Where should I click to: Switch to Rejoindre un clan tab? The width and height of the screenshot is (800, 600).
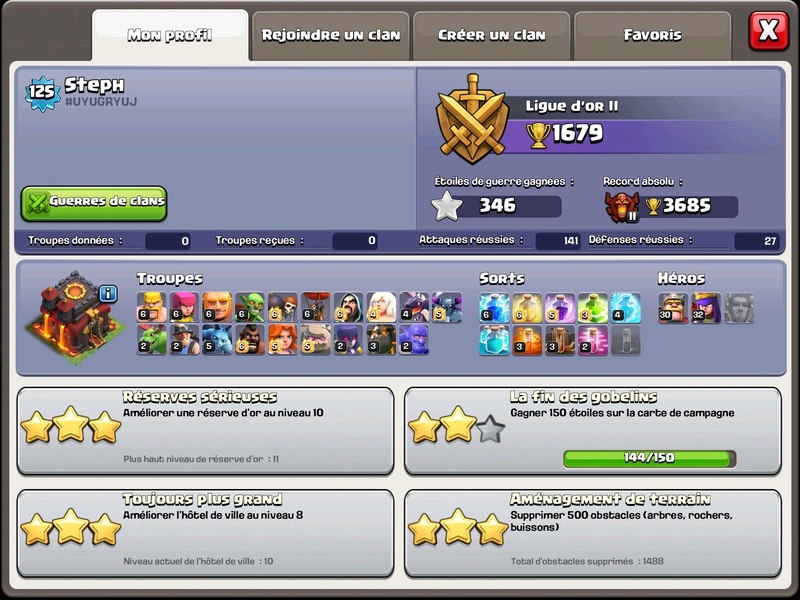coord(331,36)
